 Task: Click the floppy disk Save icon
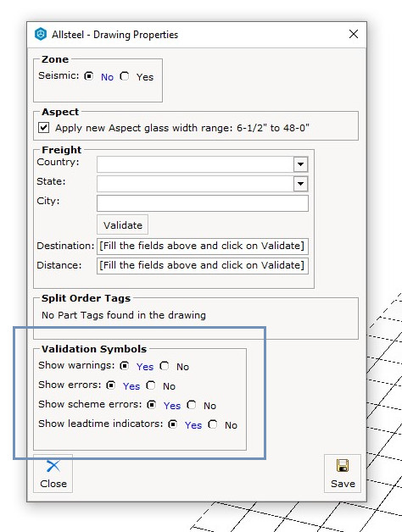(342, 466)
